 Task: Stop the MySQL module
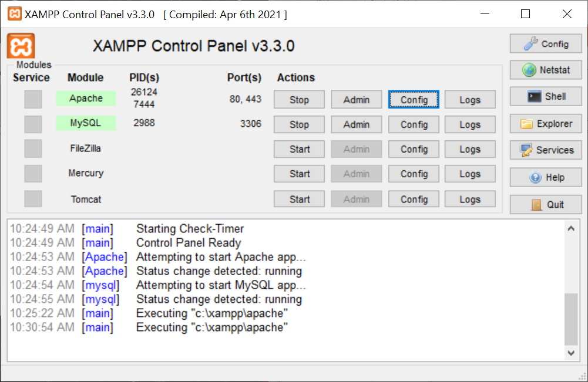click(x=299, y=124)
